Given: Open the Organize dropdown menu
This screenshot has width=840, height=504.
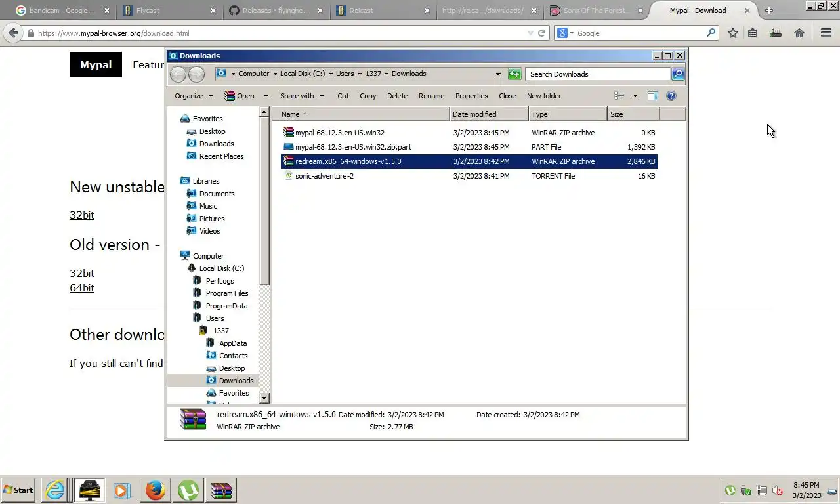Looking at the screenshot, I should tap(194, 96).
